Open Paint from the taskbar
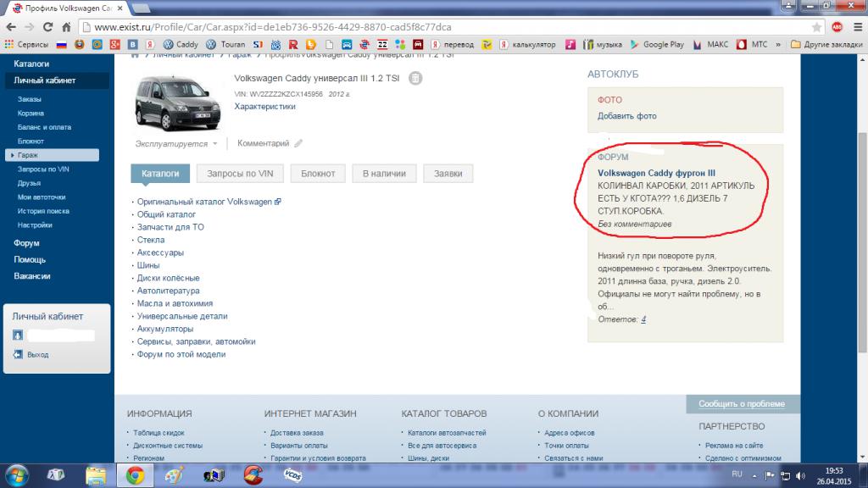868x488 pixels. pos(174,475)
